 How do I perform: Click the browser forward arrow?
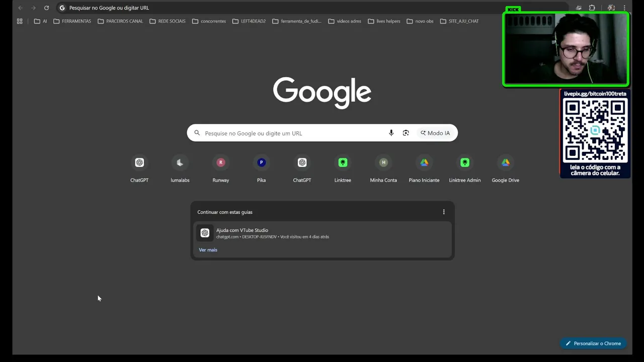[x=33, y=8]
